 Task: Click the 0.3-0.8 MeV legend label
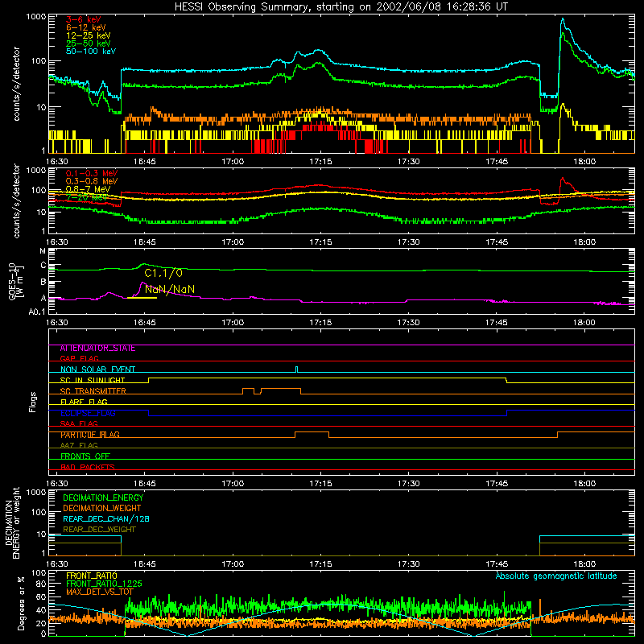(x=92, y=181)
